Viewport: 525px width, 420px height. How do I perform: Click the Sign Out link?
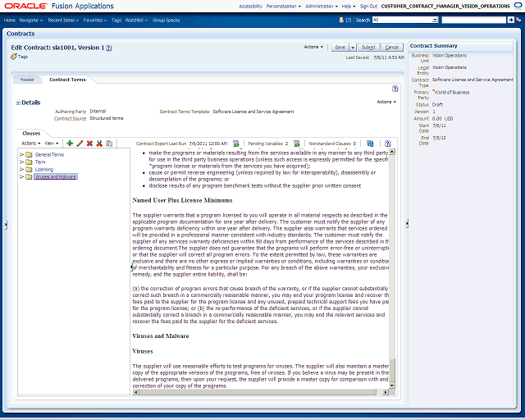(368, 6)
